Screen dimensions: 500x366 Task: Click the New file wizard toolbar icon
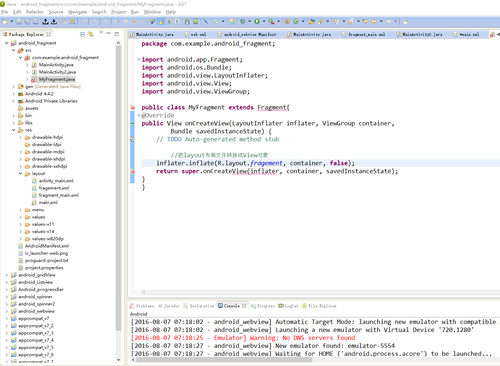[5, 22]
